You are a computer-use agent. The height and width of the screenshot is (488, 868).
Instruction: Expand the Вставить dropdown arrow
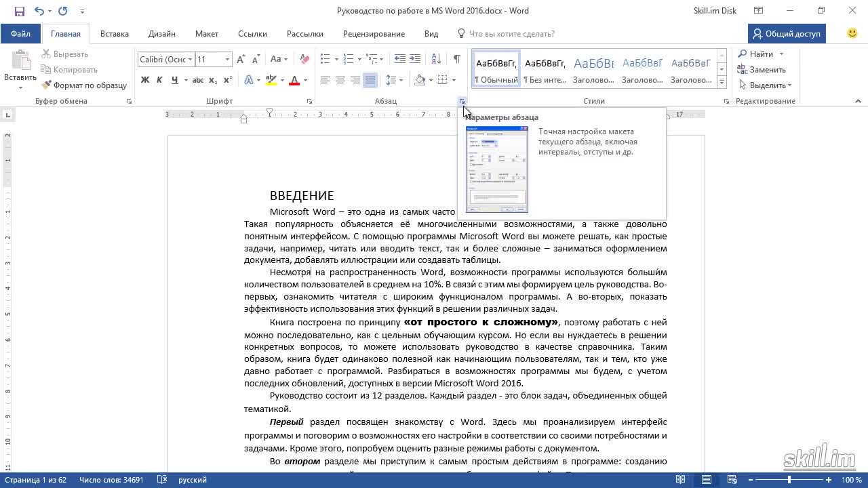[x=20, y=88]
